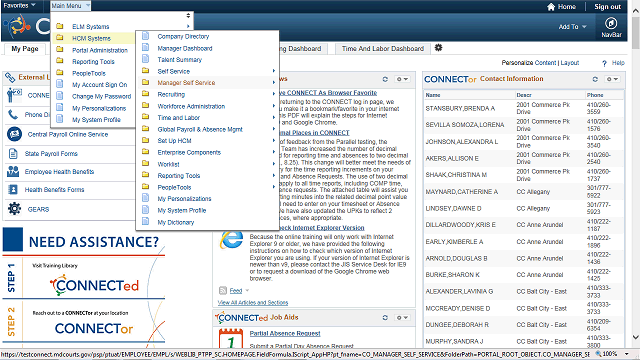Click the External Links tag icon
640x360 pixels.
tap(10, 77)
